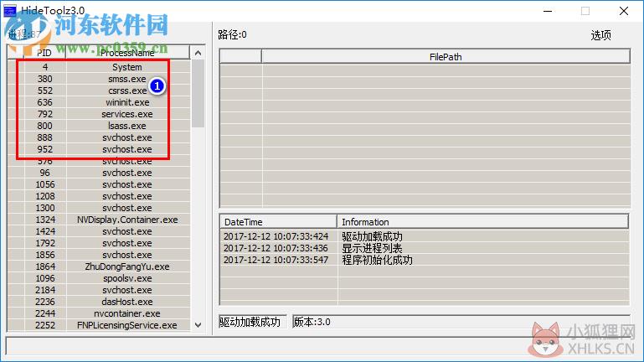Screen dimensions: 644x362
Task: Select svchost.exe with PID 952
Action: [x=99, y=149]
